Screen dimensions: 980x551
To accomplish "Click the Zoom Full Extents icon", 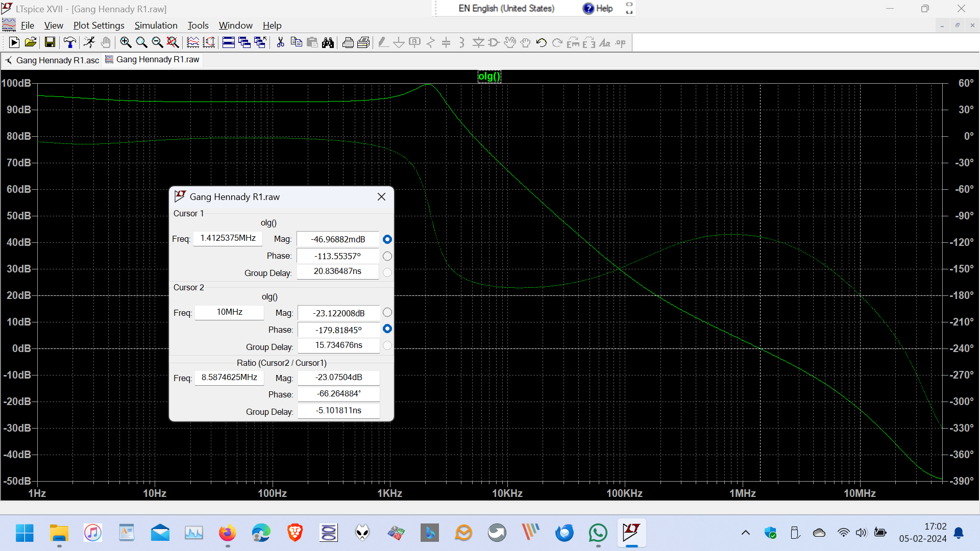I will click(173, 43).
